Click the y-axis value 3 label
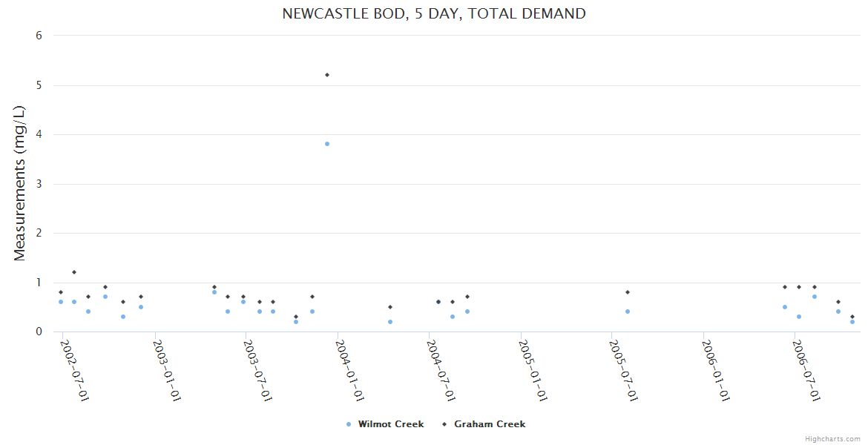The image size is (868, 445). coord(38,184)
